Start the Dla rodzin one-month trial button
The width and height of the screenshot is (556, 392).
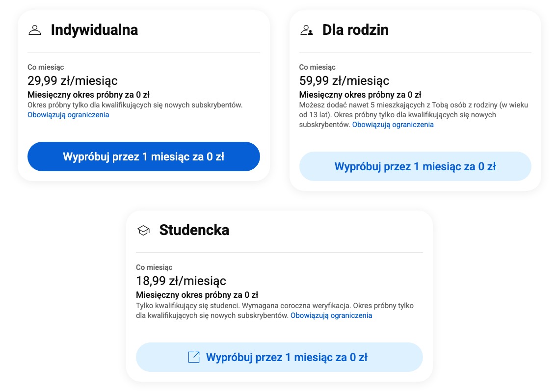click(x=415, y=167)
